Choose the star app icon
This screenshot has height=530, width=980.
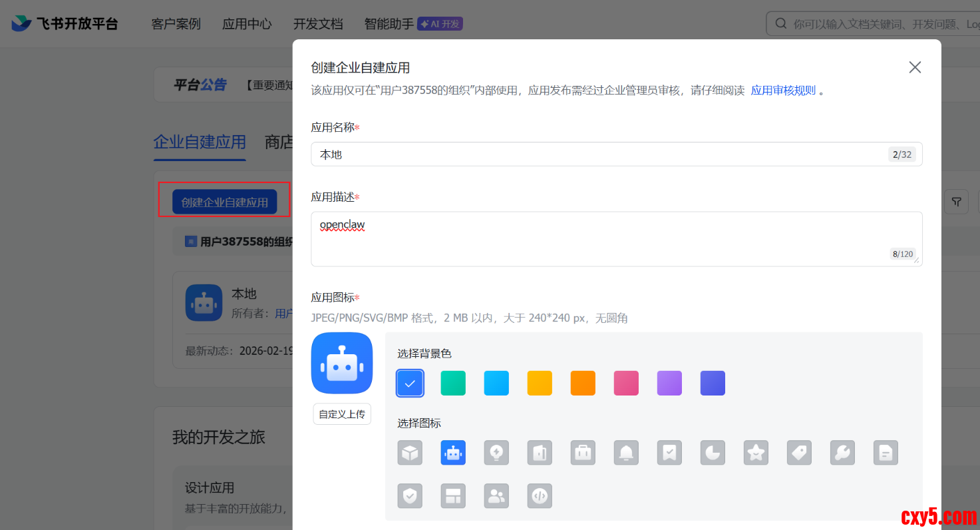(x=756, y=453)
